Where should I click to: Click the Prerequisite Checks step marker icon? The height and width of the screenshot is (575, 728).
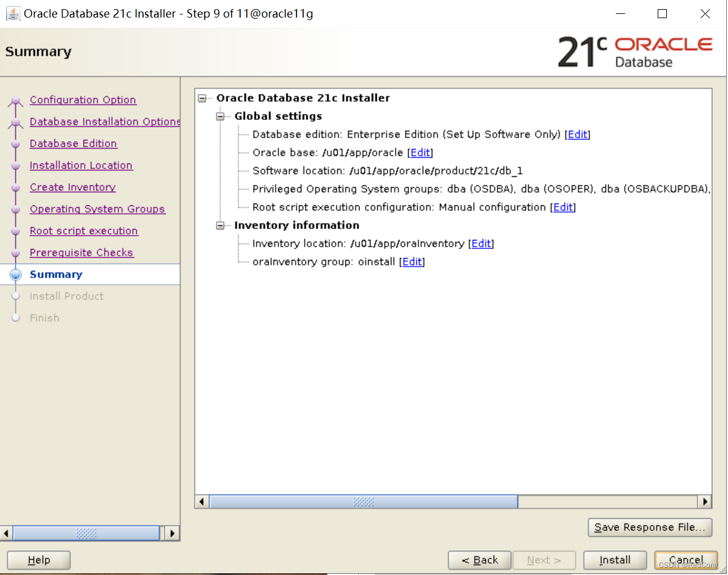pos(16,253)
